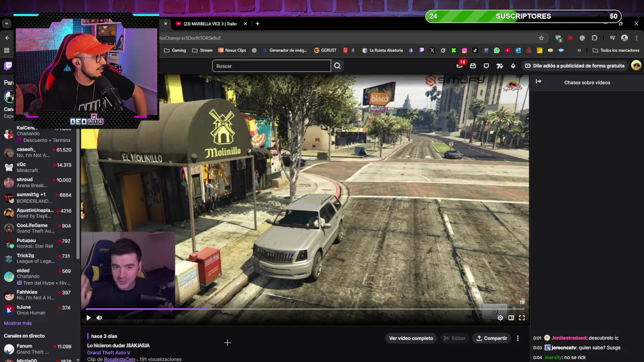Open CooLifeGame channel in sidebar
Image resolution: width=644 pixels, height=362 pixels.
coord(39,228)
